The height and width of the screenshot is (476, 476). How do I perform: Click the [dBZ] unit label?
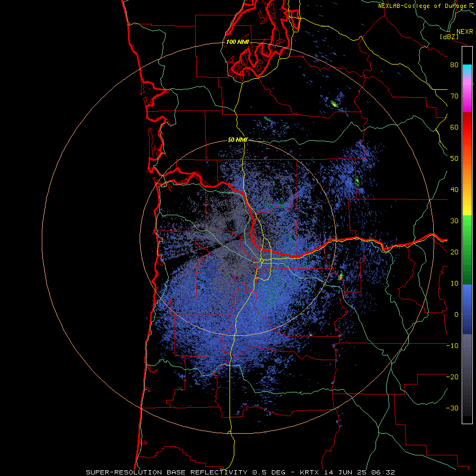pos(449,36)
